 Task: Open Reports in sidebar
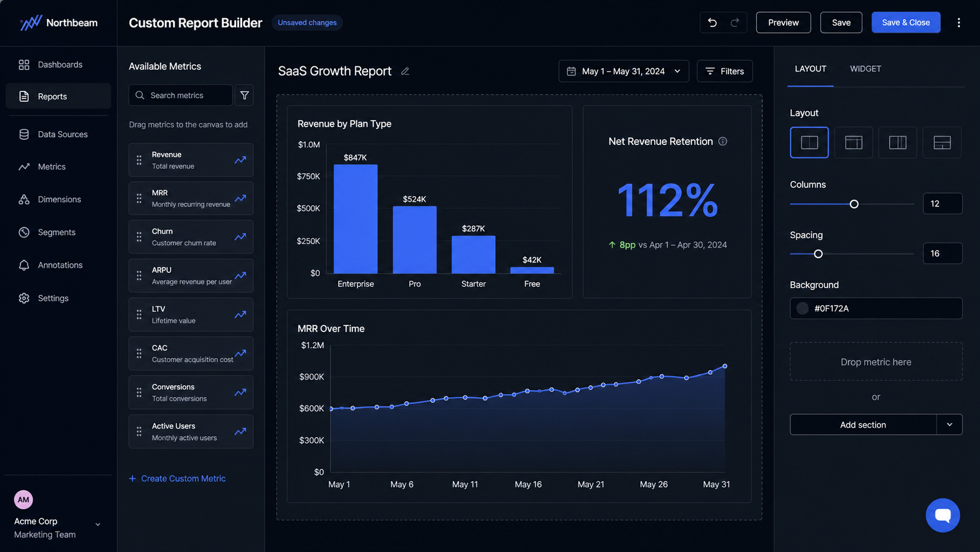(58, 96)
